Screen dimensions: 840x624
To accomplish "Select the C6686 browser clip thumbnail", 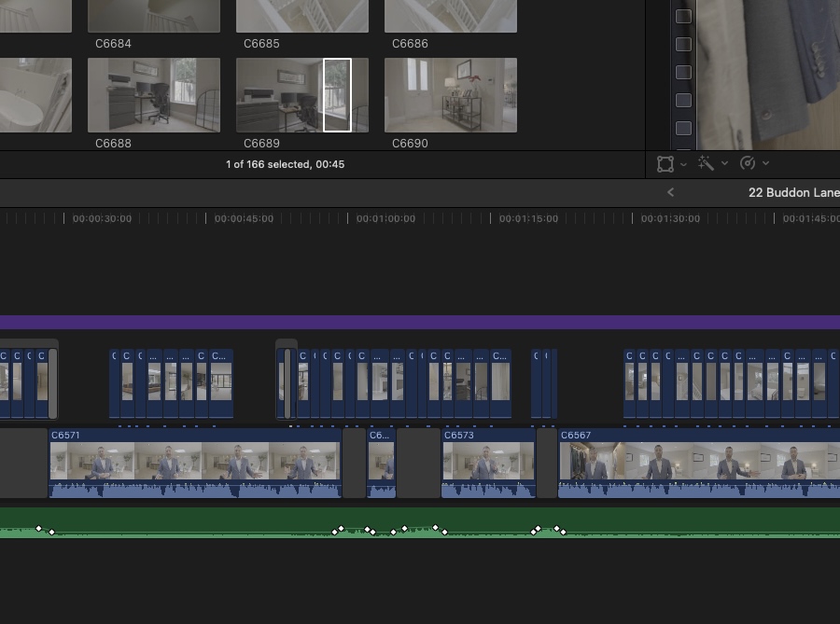I will tap(451, 16).
